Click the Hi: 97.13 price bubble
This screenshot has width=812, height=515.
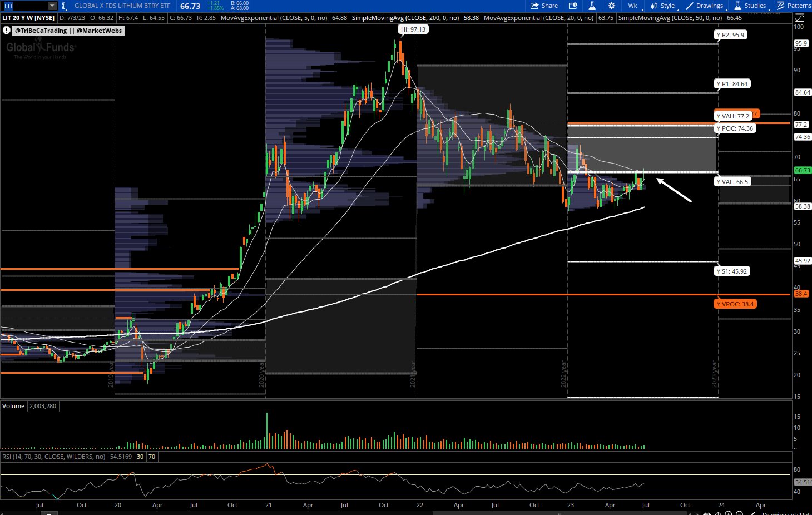413,29
